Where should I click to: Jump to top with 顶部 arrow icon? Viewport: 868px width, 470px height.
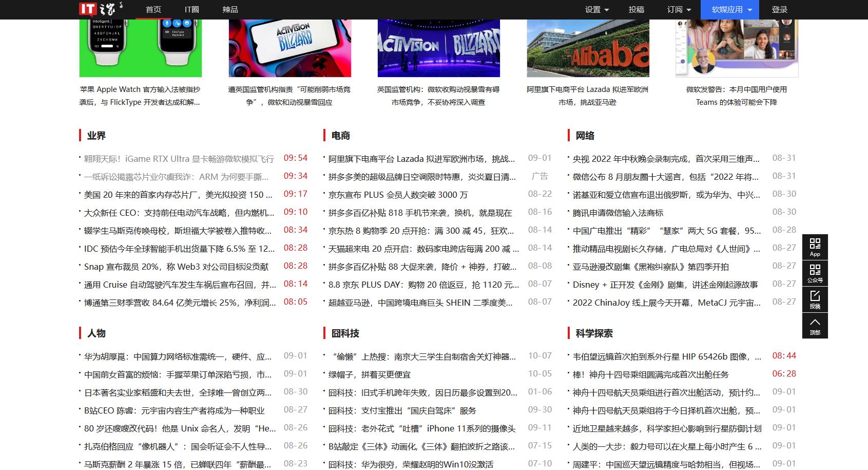815,326
